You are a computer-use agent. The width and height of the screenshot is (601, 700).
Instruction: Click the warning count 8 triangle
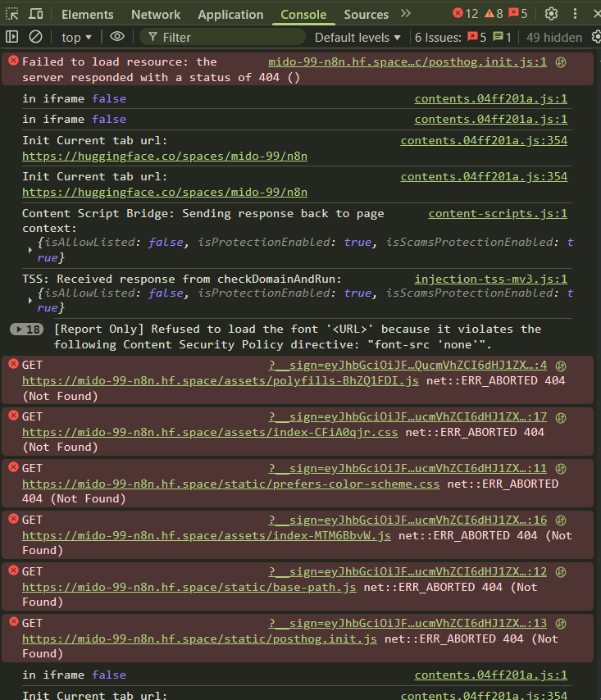494,13
